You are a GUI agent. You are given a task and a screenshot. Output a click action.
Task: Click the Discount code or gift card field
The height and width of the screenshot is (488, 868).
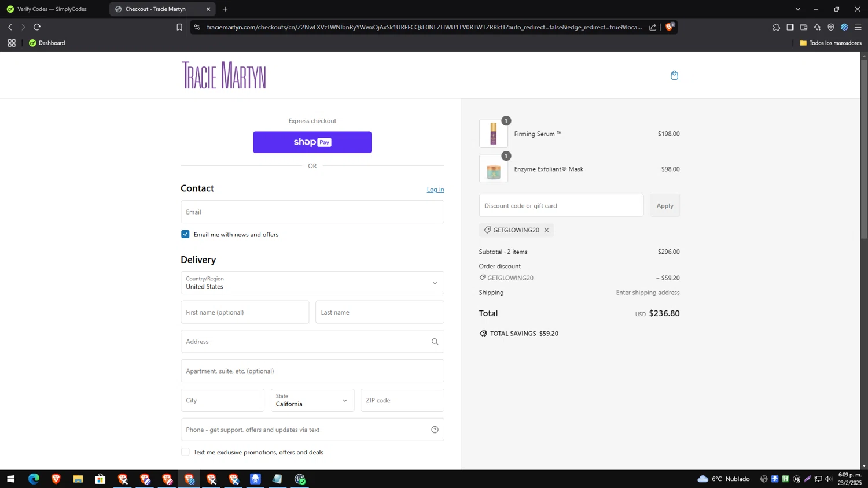tap(561, 205)
